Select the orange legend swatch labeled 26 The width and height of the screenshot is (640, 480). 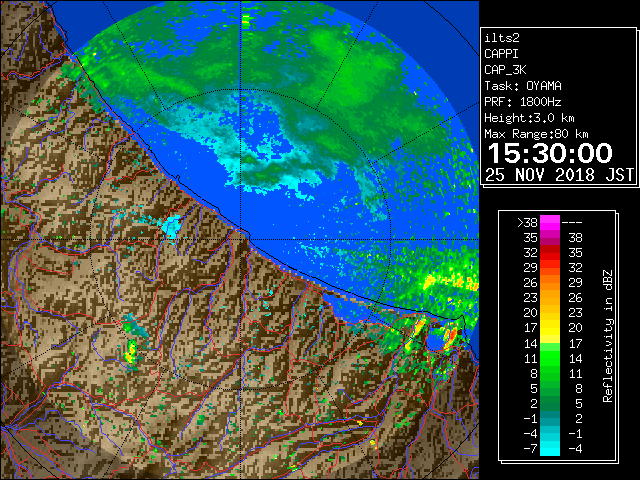click(550, 283)
